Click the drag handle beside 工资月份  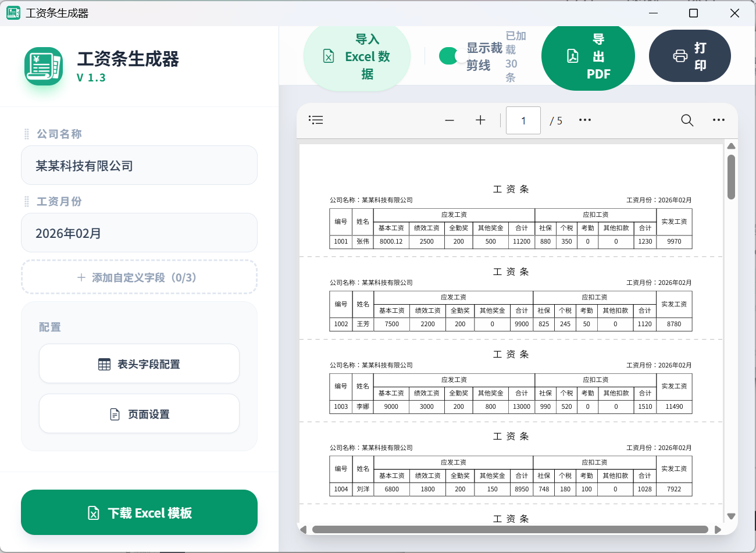coord(27,202)
